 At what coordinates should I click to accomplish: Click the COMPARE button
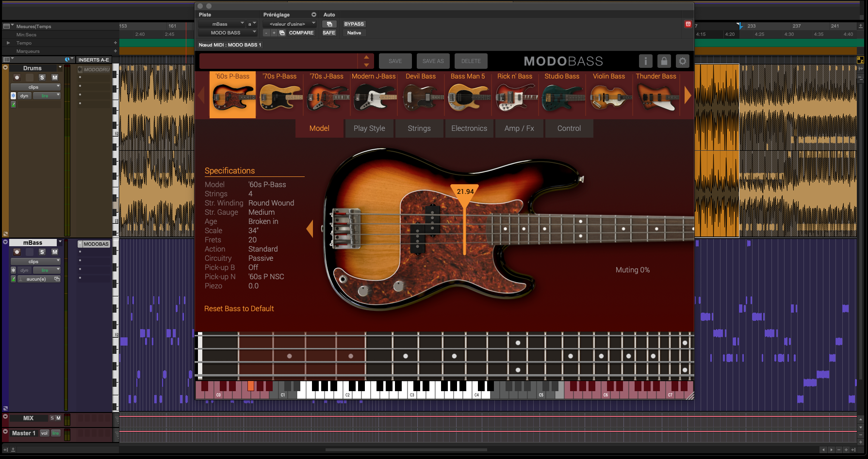301,33
